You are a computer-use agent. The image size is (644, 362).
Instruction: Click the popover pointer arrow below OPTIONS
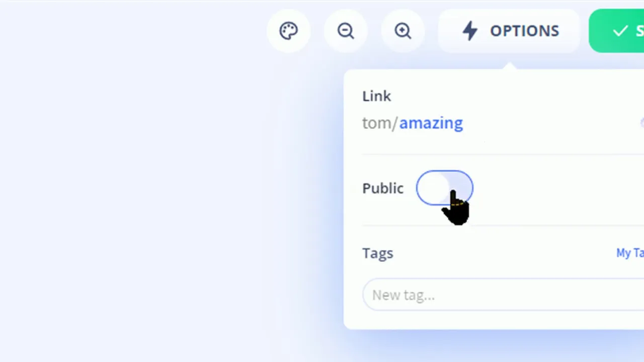click(x=509, y=66)
